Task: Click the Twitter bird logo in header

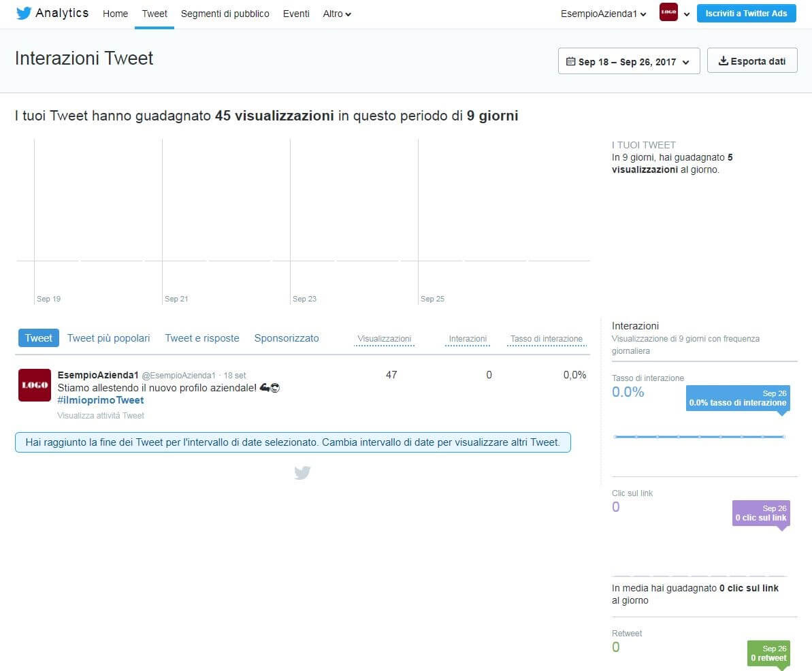Action: click(x=24, y=13)
